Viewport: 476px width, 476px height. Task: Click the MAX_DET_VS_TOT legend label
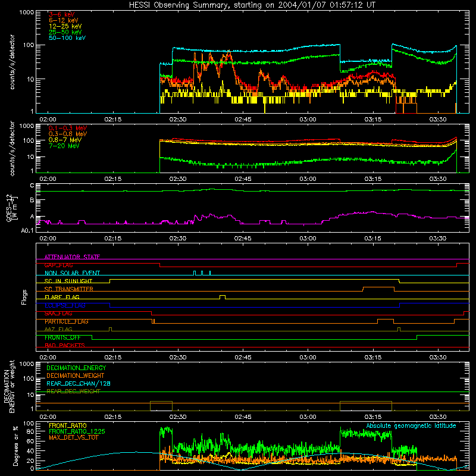click(73, 437)
